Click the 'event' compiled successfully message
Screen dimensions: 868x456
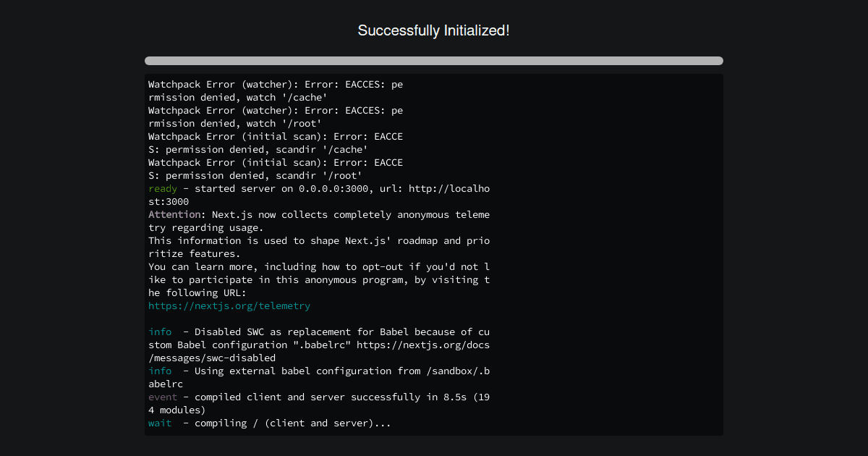coord(318,397)
